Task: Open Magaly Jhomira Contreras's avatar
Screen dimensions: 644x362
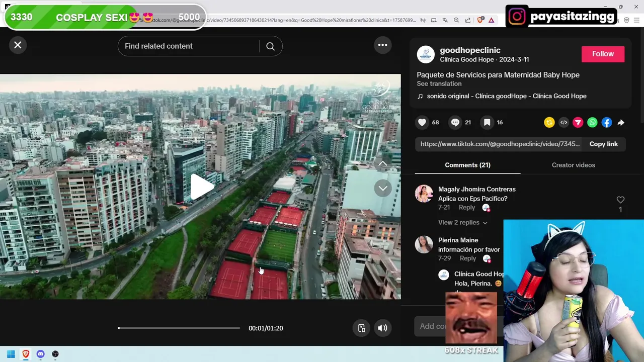Action: coord(424,194)
